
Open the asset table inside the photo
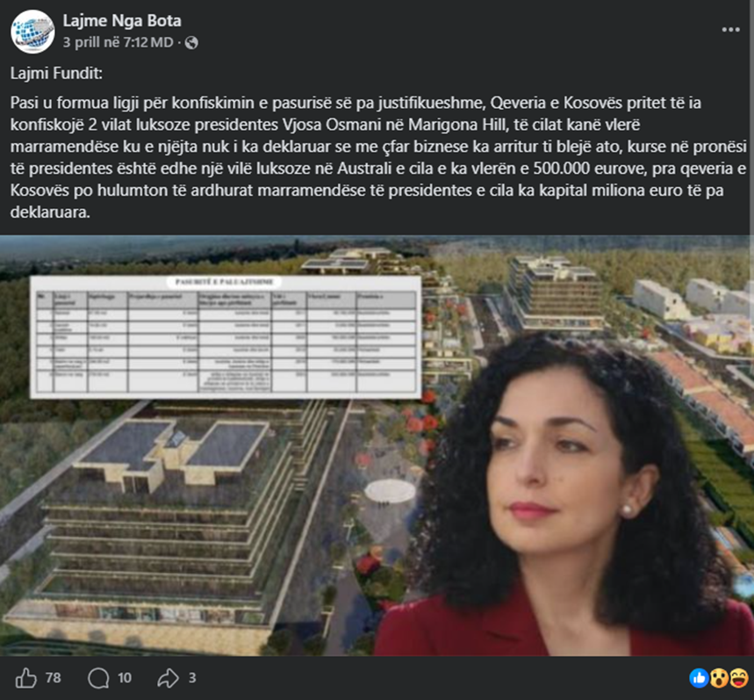pyautogui.click(x=226, y=336)
